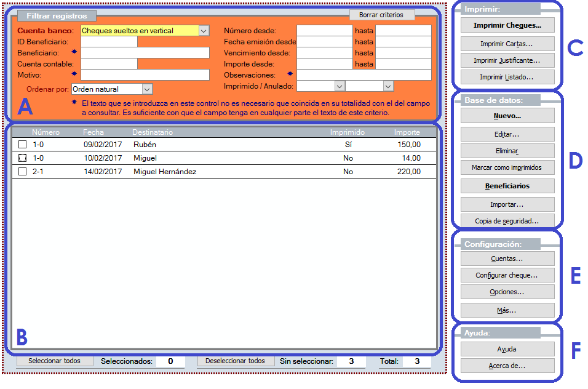Screen dimensions: 588x389
Task: Click Imprimir Justificante
Action: (507, 60)
